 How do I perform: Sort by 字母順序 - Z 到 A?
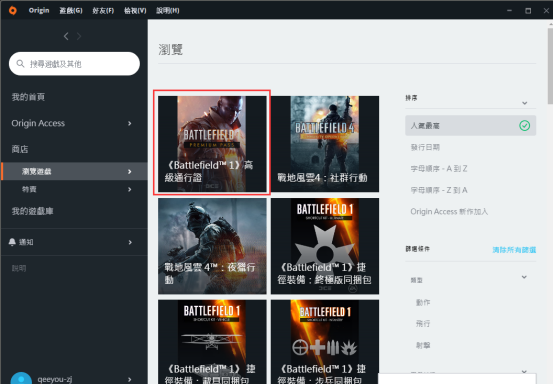(x=438, y=190)
